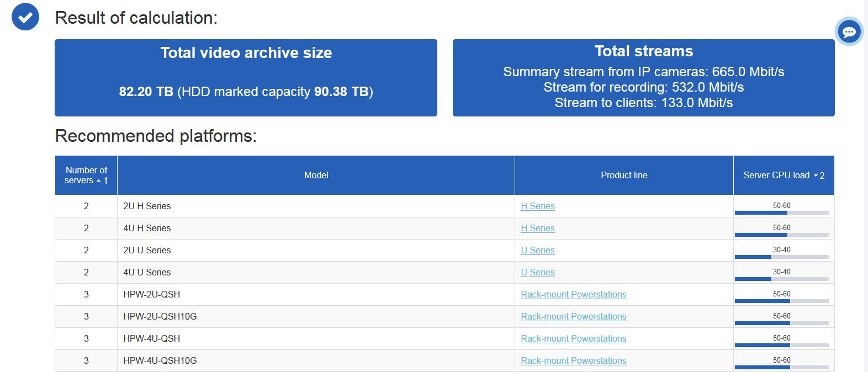Open H Series link for 2U H Series

coord(538,206)
